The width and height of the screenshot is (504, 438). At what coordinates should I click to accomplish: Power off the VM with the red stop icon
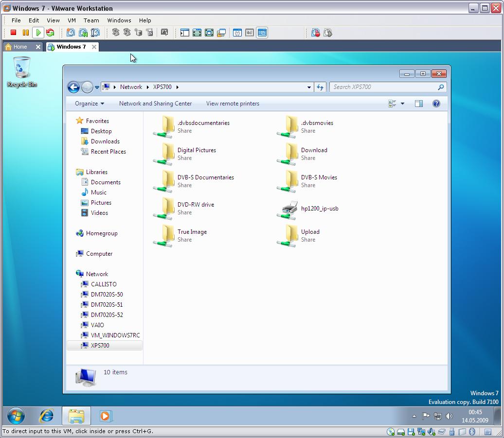click(13, 33)
